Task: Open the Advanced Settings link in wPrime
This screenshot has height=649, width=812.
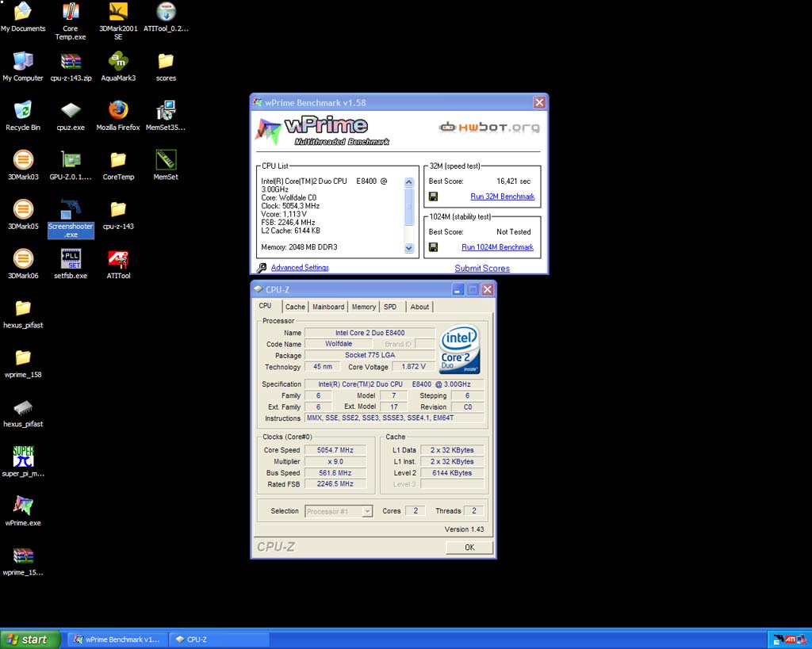Action: (300, 268)
